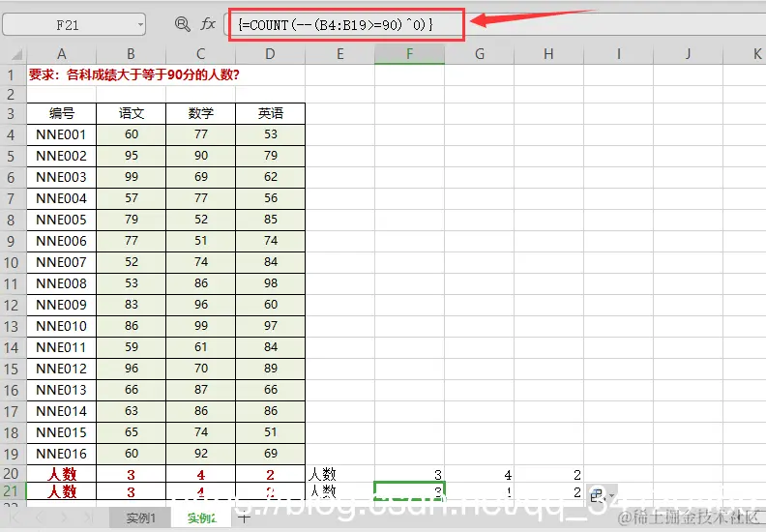Select 英语 score 97 for NNE010
Image resolution: width=766 pixels, height=532 pixels.
(270, 326)
